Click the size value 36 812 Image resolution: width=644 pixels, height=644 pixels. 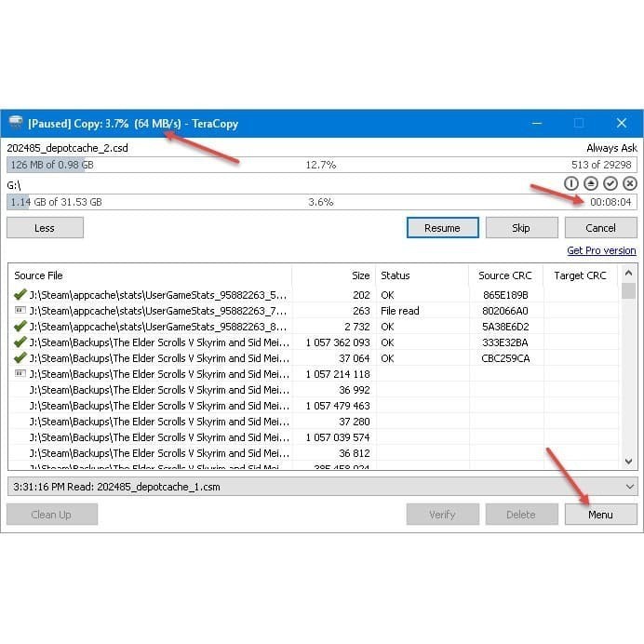tap(355, 453)
